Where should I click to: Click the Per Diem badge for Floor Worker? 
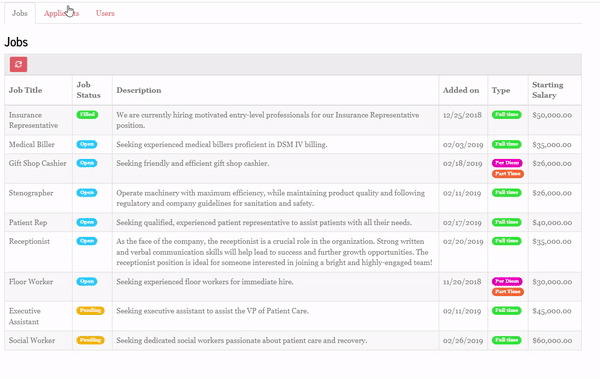(507, 281)
